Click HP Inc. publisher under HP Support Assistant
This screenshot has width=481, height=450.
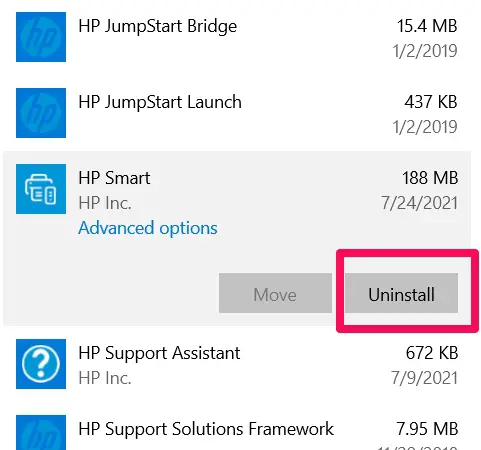[105, 378]
